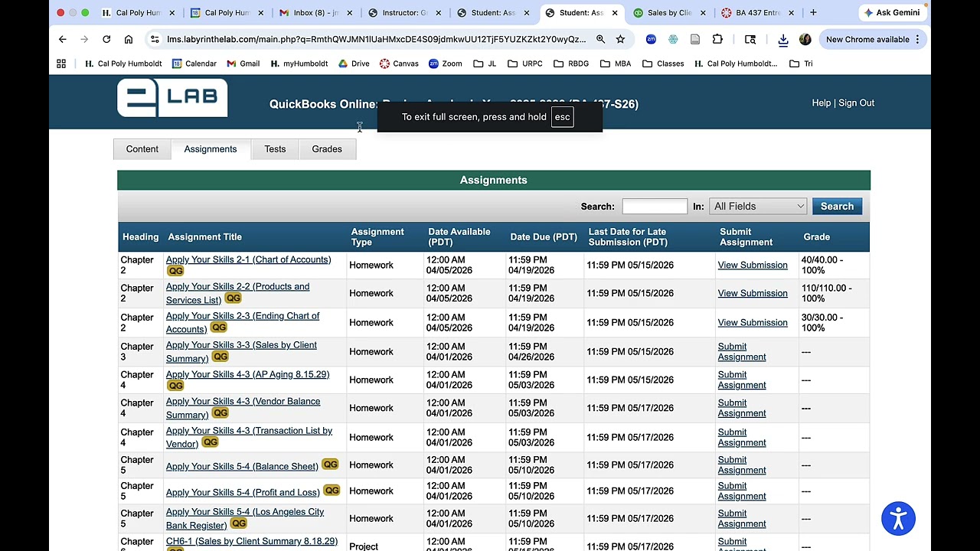The width and height of the screenshot is (980, 551).
Task: View Submission for Ending Chart of Accounts
Action: [753, 322]
